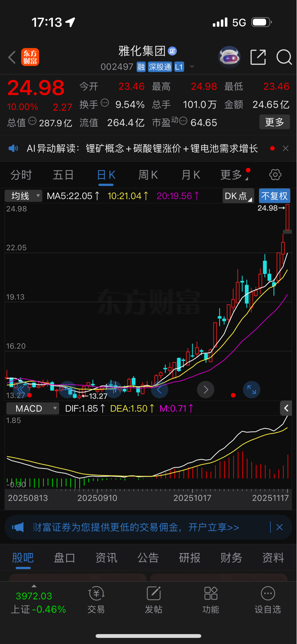Move chart cursor left with blue arrow
Viewport: 297px width, 644px height.
tap(159, 389)
